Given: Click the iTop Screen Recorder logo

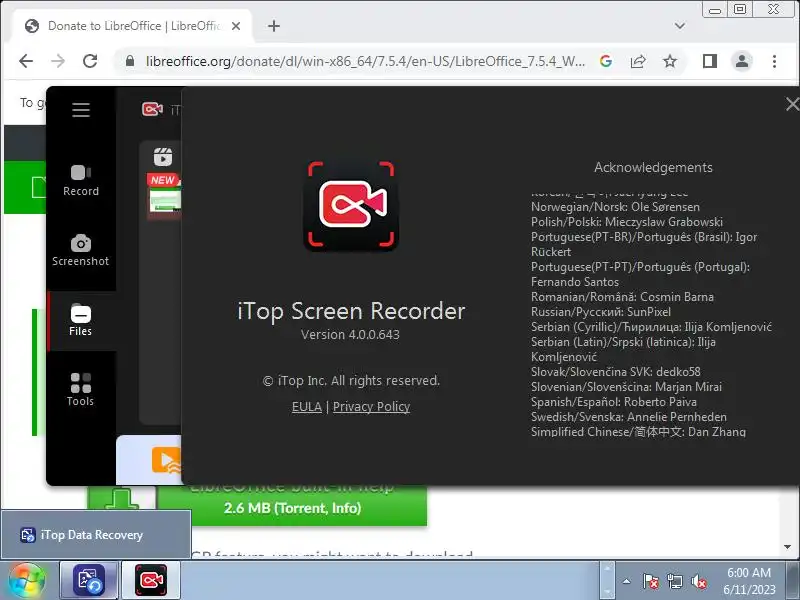Looking at the screenshot, I should click(351, 205).
